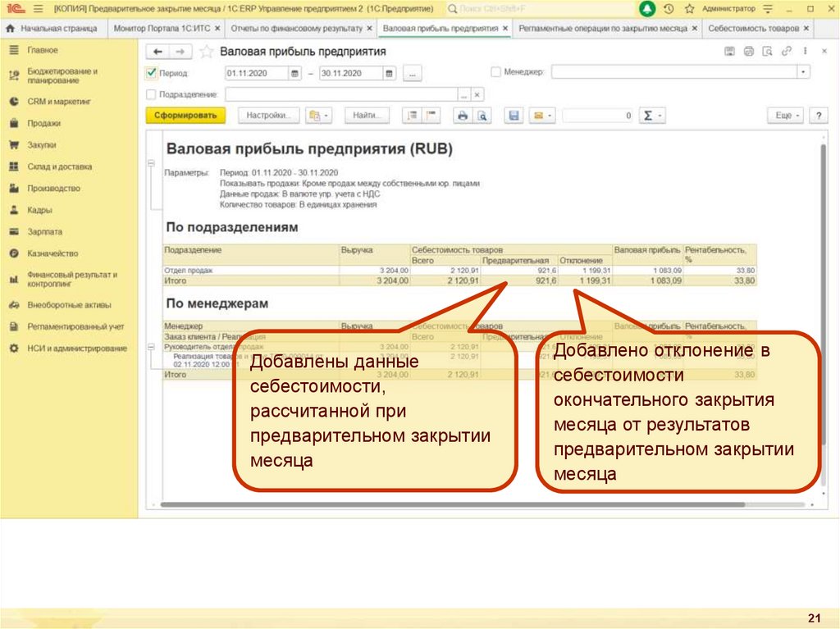Open Продажи section in sidebar

pos(43,123)
